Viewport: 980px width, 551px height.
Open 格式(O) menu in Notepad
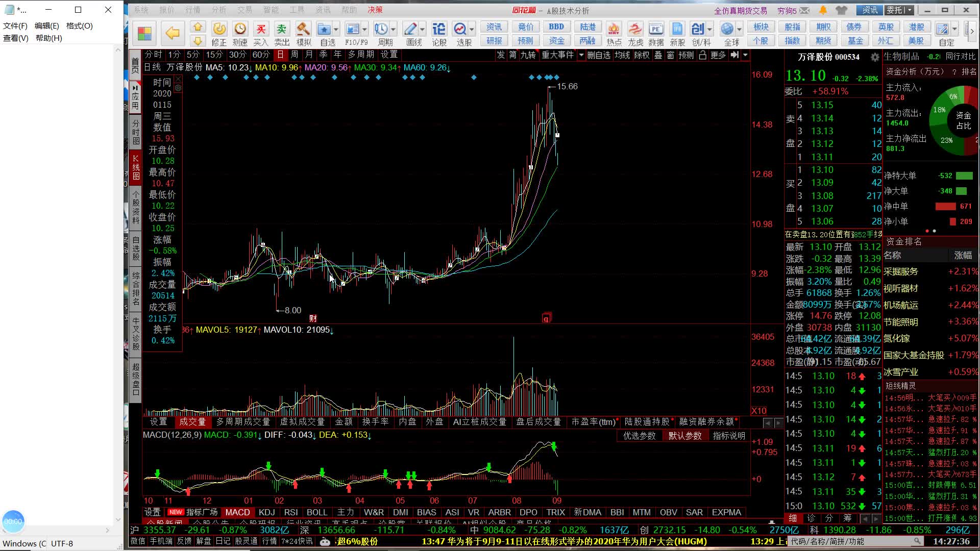[80, 26]
